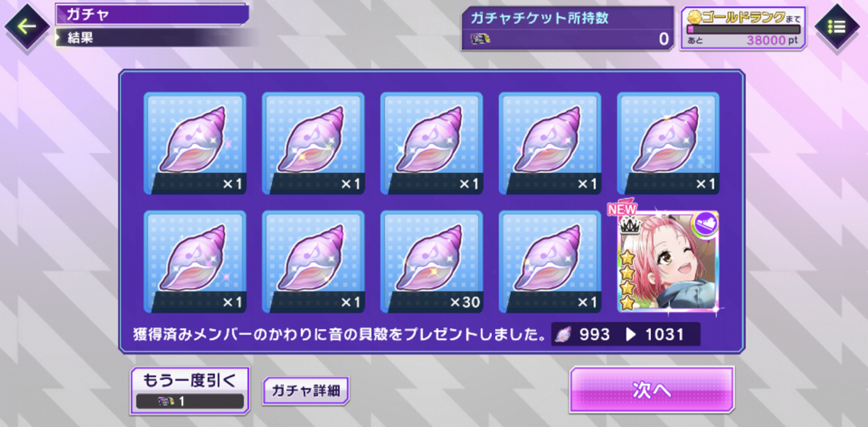Select the last shell in top row

tap(668, 143)
